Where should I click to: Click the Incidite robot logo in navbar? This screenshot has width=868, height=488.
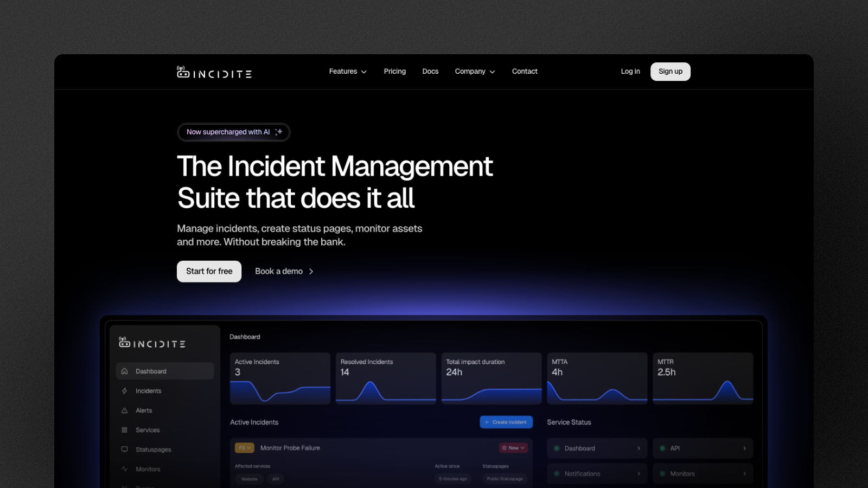[182, 71]
